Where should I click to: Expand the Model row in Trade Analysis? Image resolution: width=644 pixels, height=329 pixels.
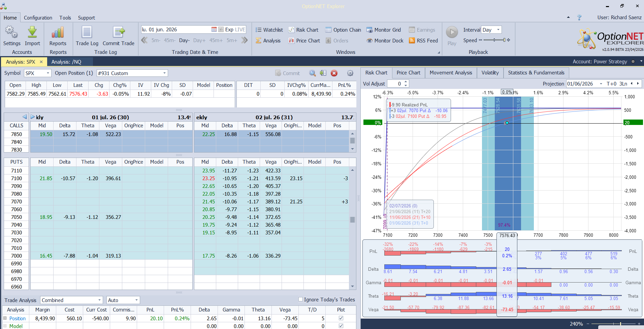pyautogui.click(x=5, y=326)
